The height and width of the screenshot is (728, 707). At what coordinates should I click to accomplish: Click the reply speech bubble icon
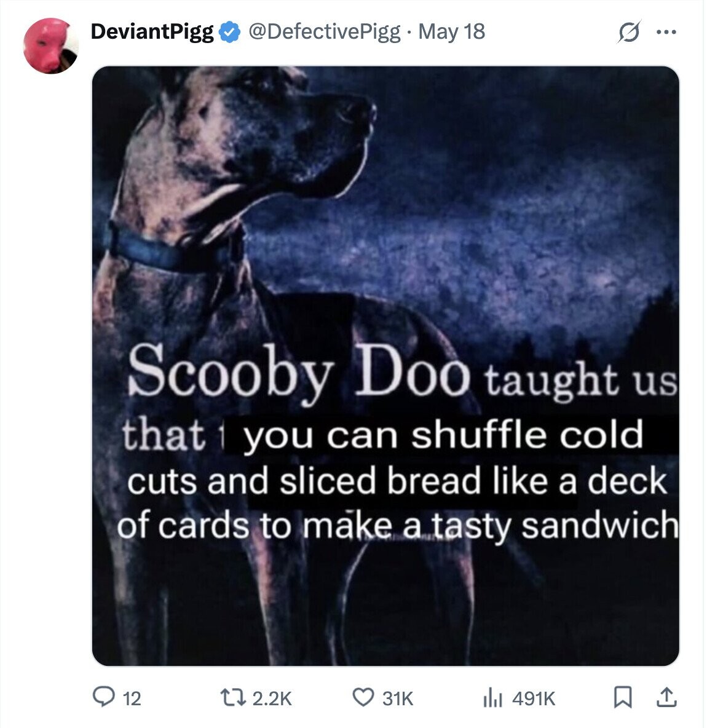[x=103, y=697]
